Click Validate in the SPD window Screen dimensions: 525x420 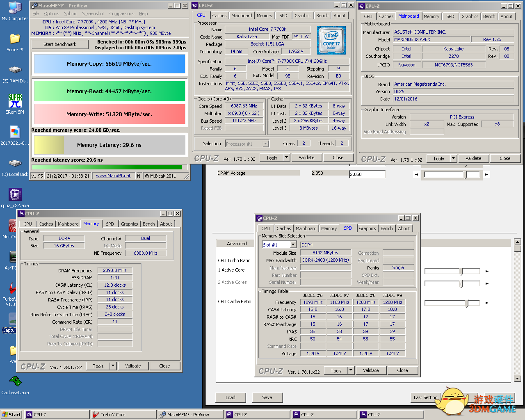click(371, 370)
